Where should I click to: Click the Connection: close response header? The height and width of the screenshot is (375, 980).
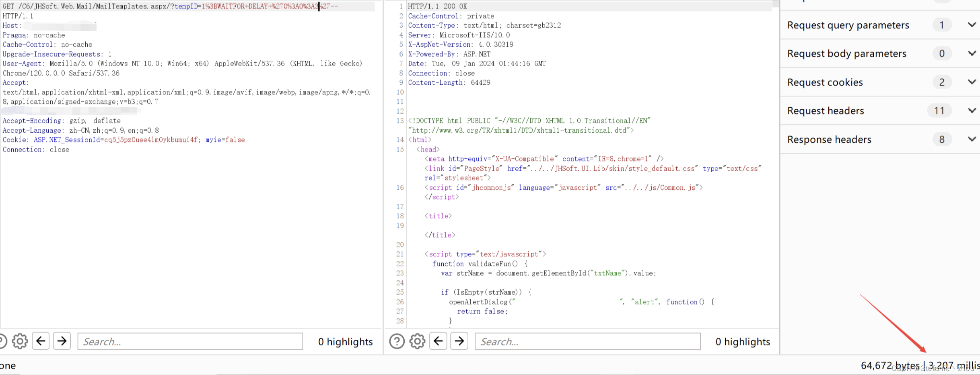441,73
